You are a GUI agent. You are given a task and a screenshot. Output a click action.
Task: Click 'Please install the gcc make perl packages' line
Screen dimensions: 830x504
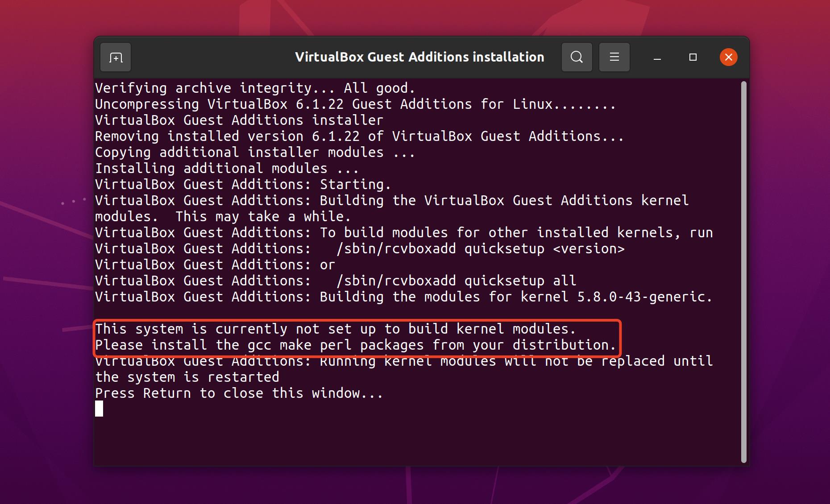tap(355, 345)
